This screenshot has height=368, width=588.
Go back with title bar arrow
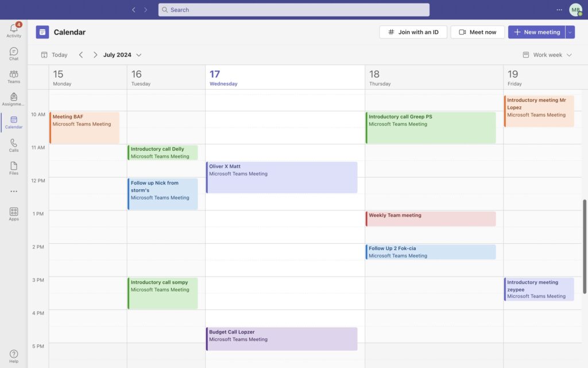[134, 10]
